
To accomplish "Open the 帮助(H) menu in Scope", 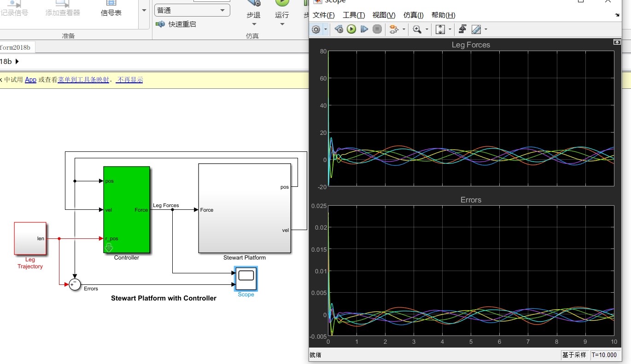I will [444, 15].
